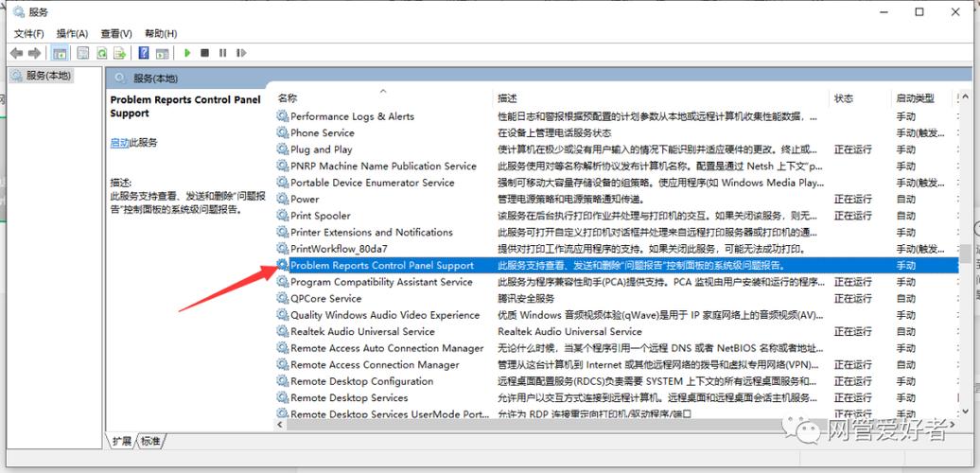Click the Back arrow toolbar icon
Image resolution: width=980 pixels, height=473 pixels.
17,53
